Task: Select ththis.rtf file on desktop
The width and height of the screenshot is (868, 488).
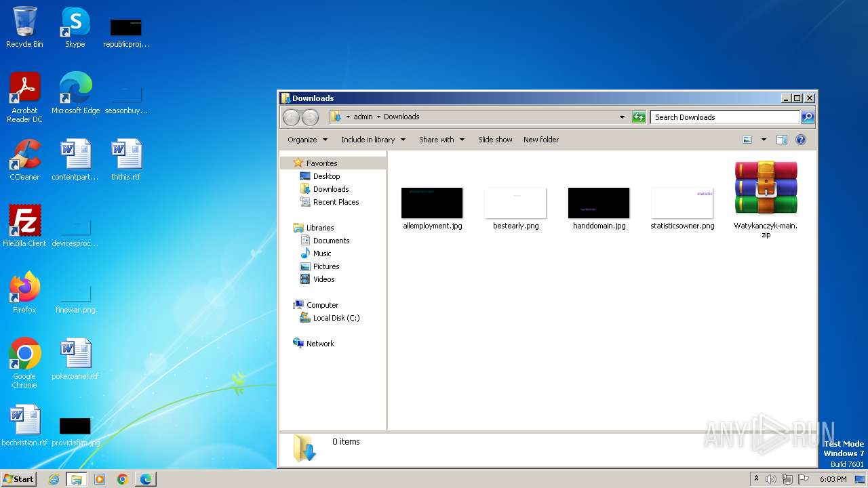Action: (126, 160)
